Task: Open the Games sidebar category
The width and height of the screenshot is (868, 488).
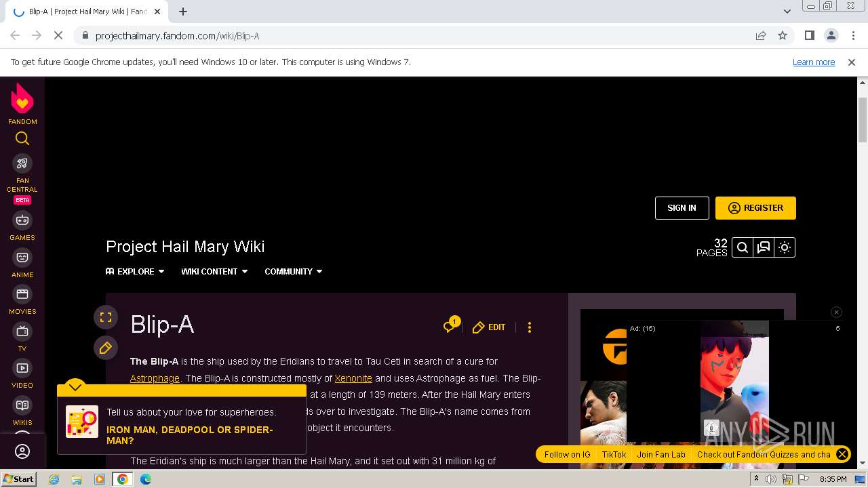Action: (x=22, y=226)
